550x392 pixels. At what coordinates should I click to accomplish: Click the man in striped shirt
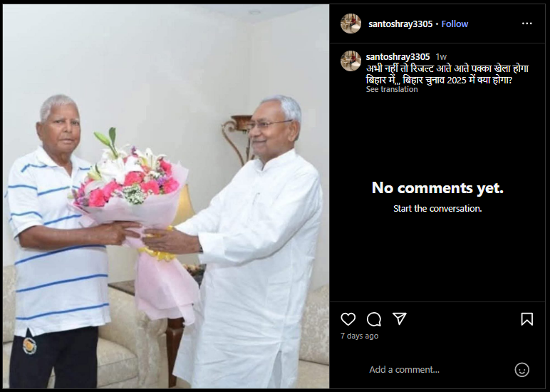(60, 242)
